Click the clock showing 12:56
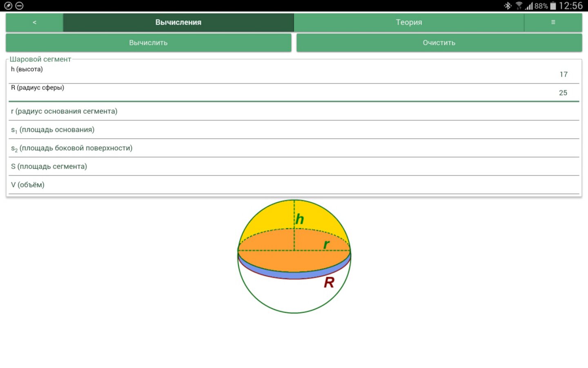The height and width of the screenshot is (368, 588). pos(571,6)
